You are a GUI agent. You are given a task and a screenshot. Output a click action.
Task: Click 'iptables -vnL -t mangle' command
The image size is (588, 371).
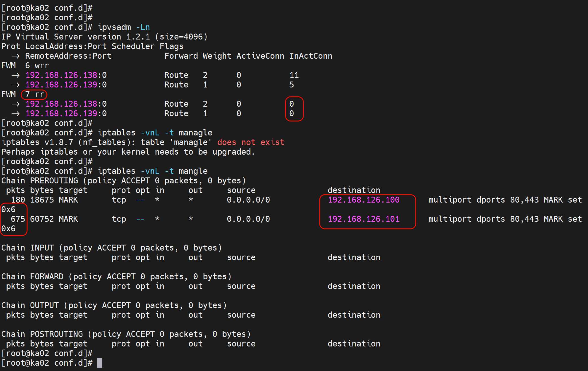153,171
